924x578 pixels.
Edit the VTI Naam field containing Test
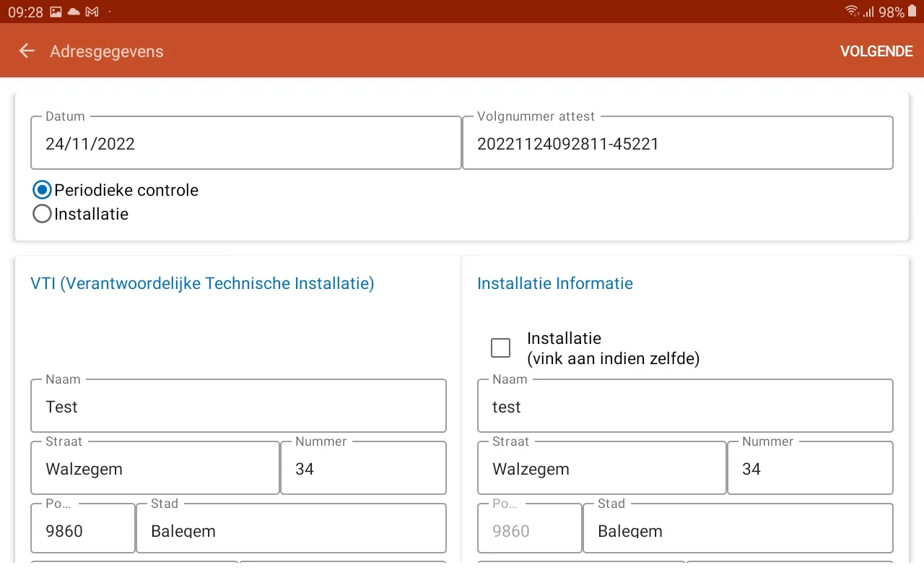pyautogui.click(x=238, y=406)
